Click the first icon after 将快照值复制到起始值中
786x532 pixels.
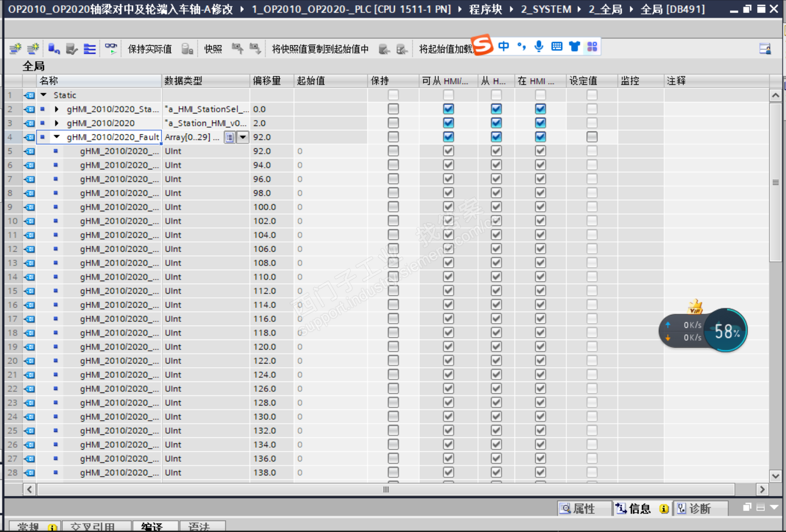(384, 49)
